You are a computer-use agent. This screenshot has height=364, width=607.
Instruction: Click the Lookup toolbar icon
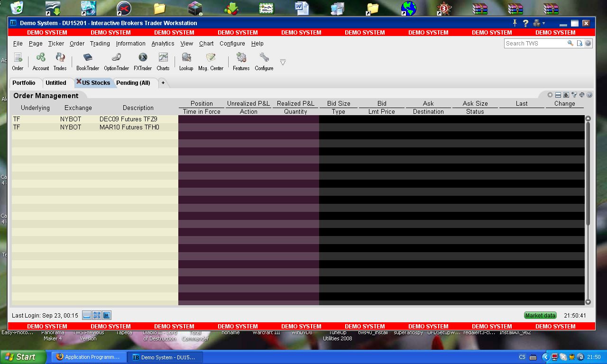[186, 62]
